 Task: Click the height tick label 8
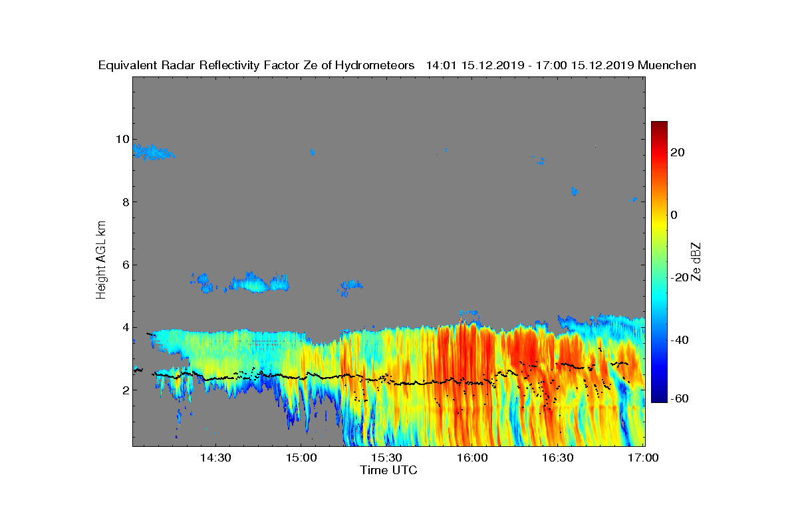(125, 201)
